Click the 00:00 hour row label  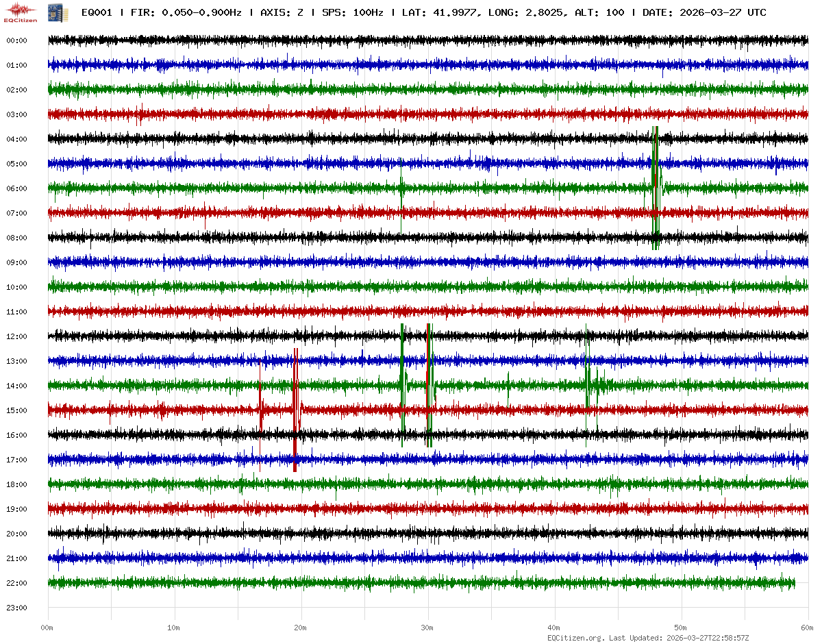(16, 40)
